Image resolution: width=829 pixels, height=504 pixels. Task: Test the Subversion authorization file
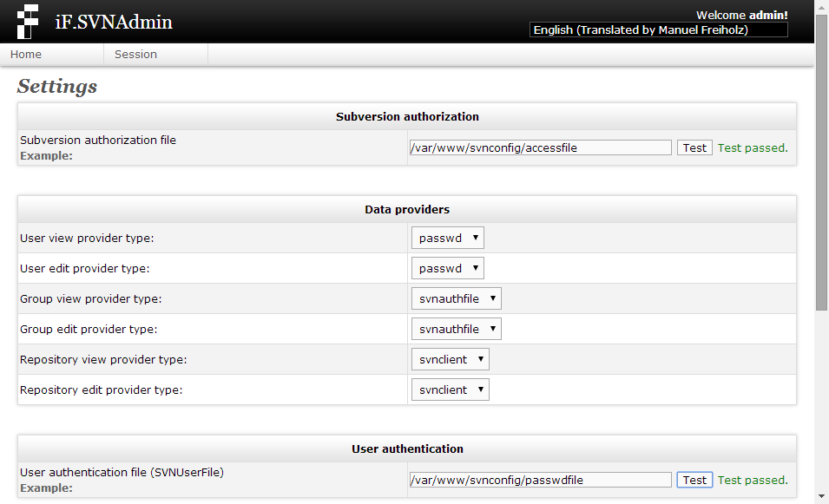694,148
